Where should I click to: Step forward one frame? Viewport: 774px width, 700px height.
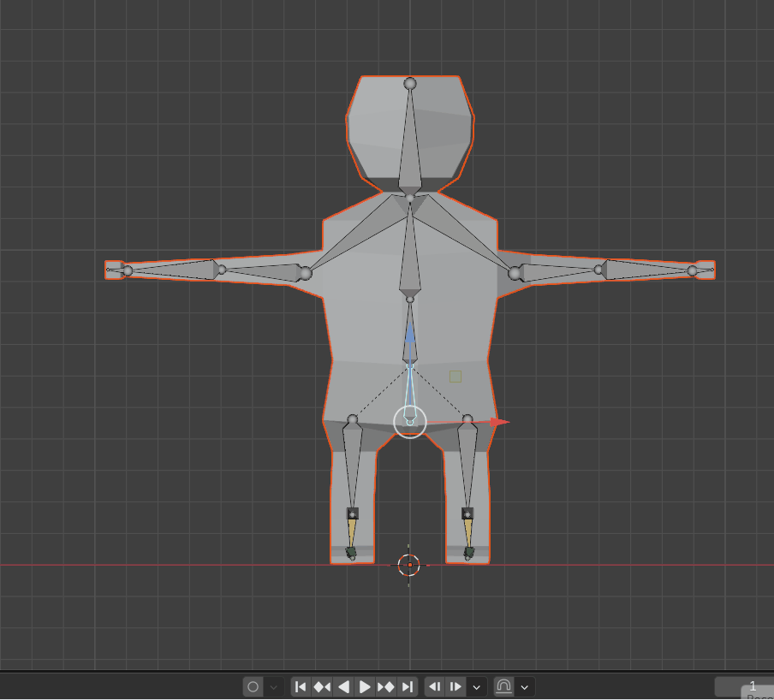click(455, 686)
